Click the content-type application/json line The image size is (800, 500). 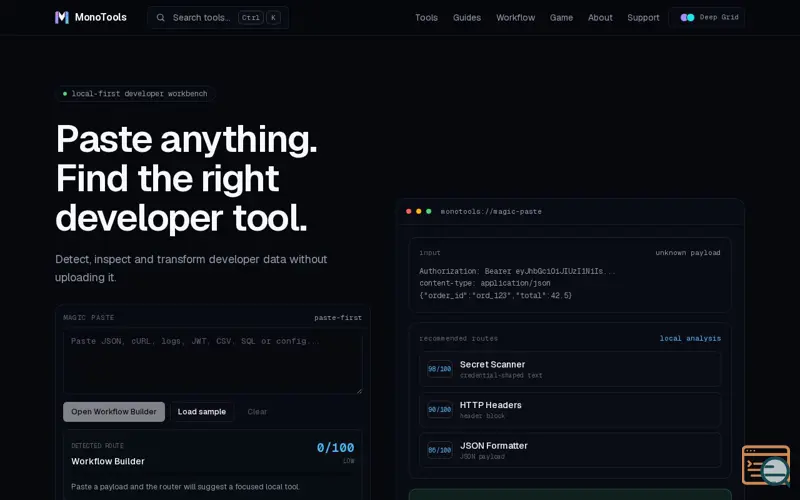485,283
